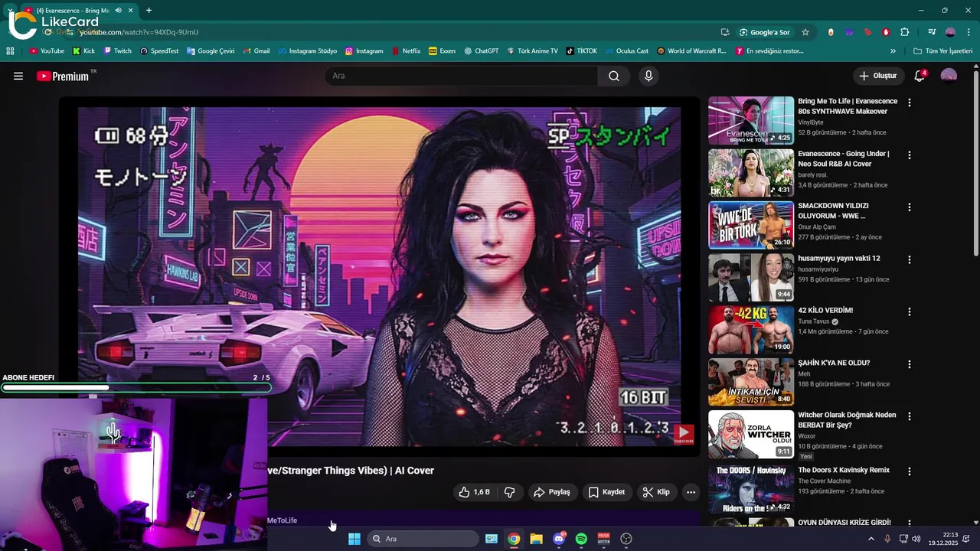Open OBS Studio from the taskbar
The height and width of the screenshot is (551, 980).
(x=626, y=539)
